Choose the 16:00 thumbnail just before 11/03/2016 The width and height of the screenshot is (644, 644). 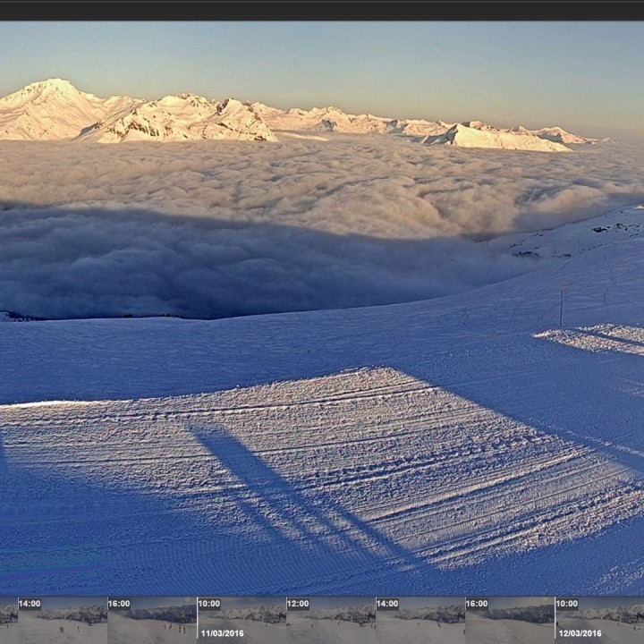pos(152,620)
